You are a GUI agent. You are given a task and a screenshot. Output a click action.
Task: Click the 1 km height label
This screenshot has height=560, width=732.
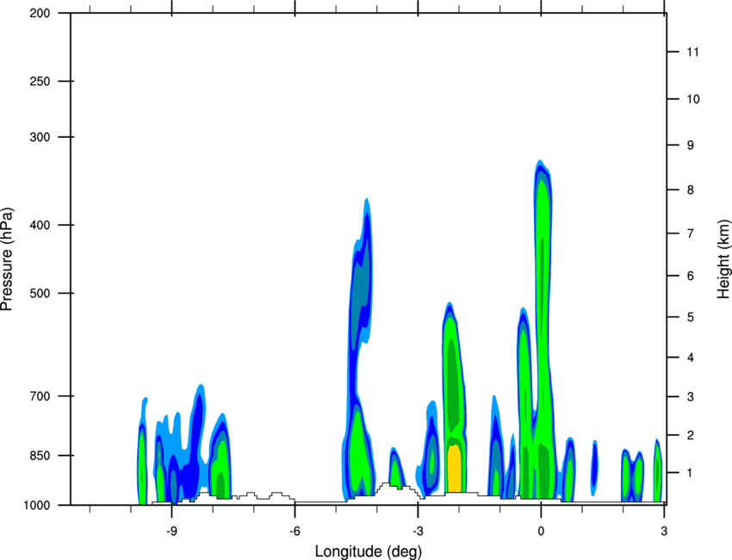690,473
